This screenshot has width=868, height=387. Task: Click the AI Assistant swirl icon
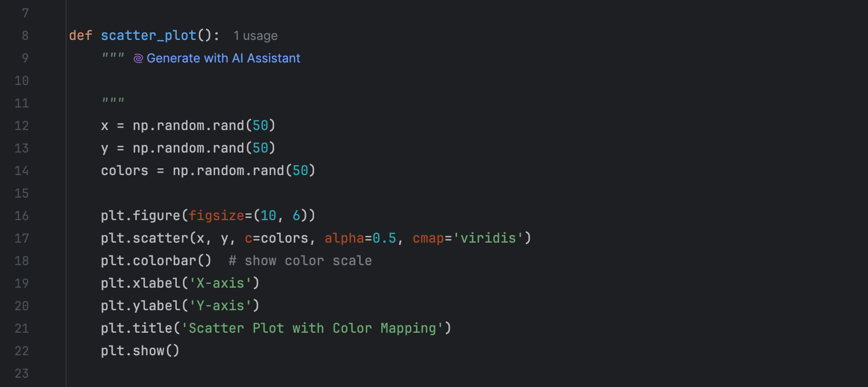tap(138, 59)
